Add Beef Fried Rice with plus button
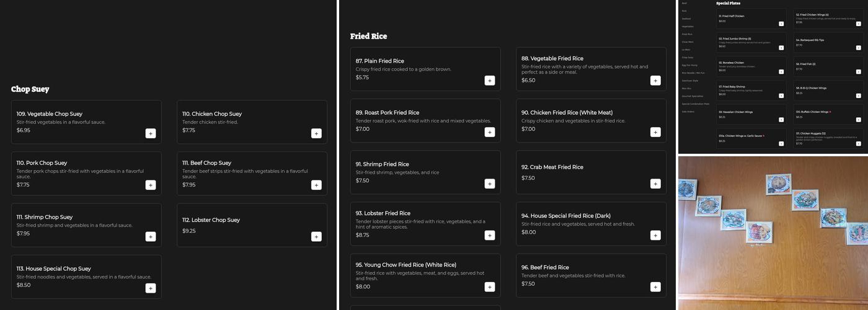 point(655,286)
